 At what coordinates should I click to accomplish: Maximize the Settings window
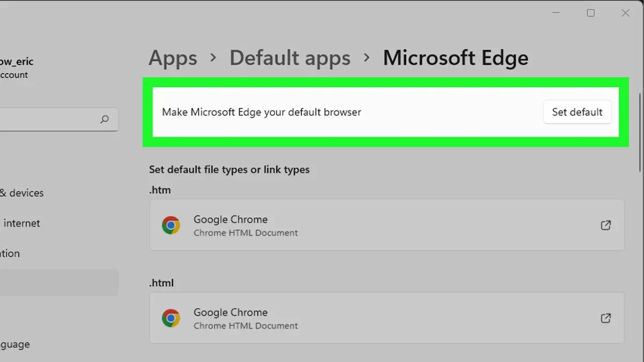click(591, 13)
